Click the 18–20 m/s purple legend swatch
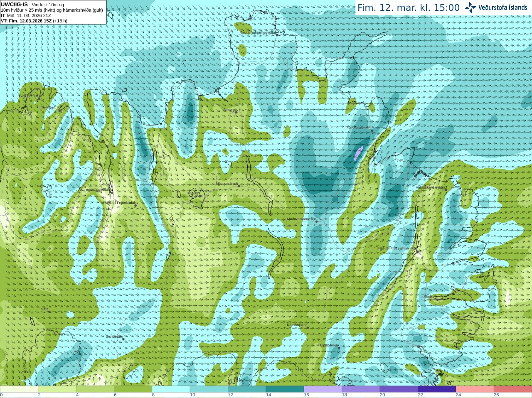 361,389
